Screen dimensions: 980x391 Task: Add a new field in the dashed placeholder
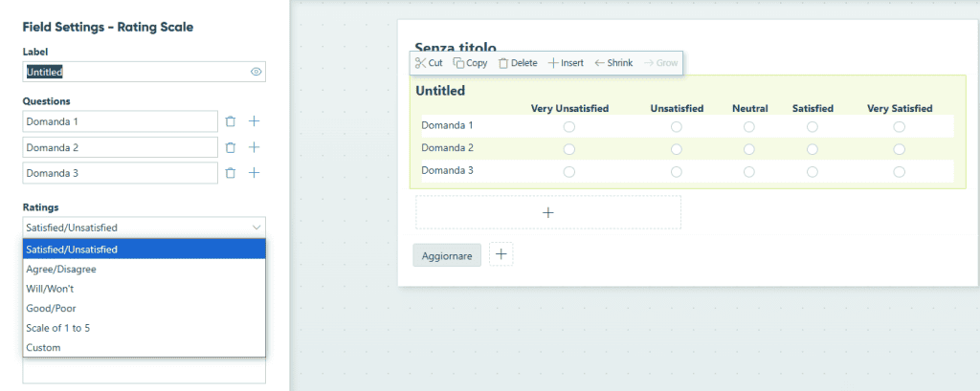(x=548, y=212)
